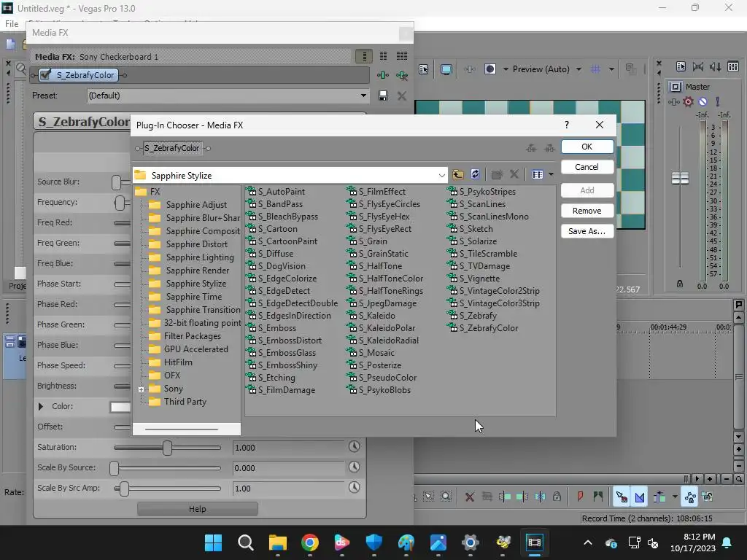This screenshot has width=747, height=560.
Task: Click the Refresh icon in Plug-In Chooser toolbar
Action: tap(475, 174)
